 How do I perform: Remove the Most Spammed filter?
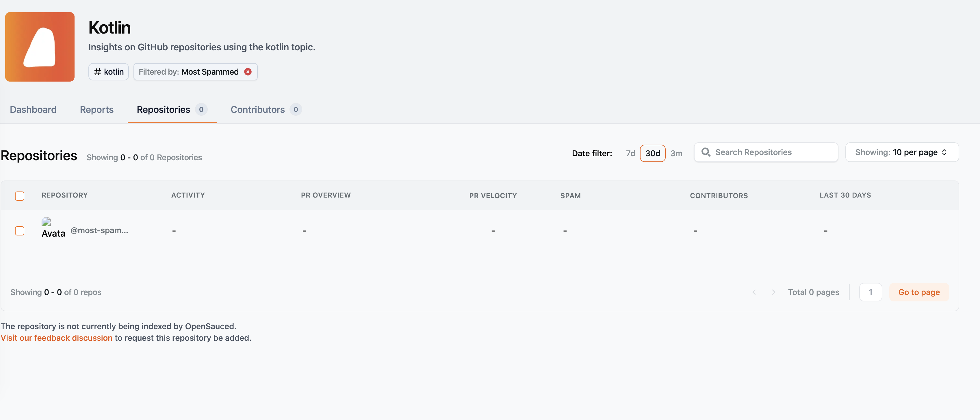(248, 71)
